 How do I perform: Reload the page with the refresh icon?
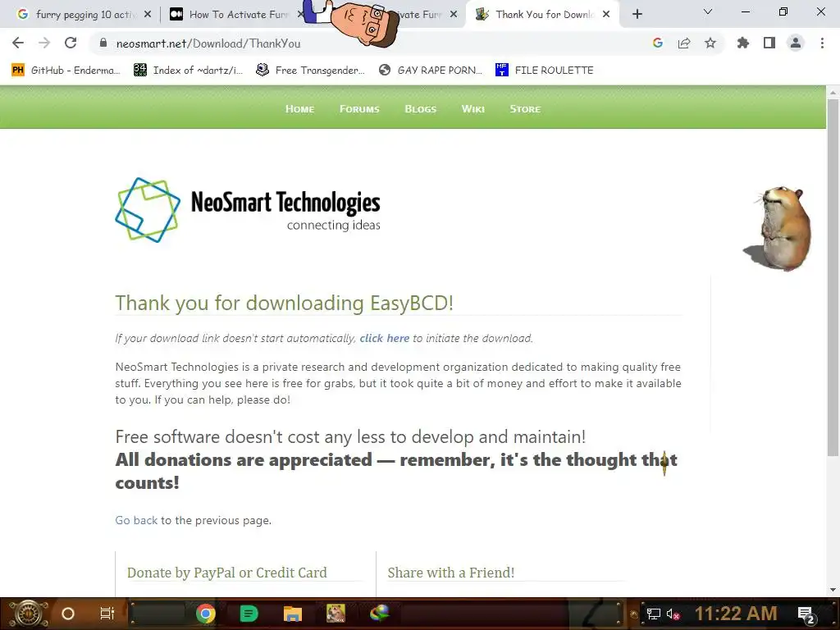71,43
